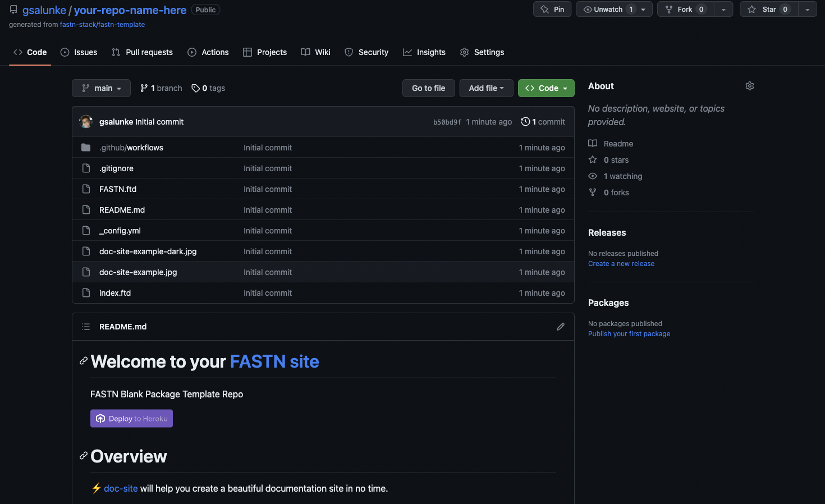Click the link anchor icon beside Overview heading

[x=83, y=456]
